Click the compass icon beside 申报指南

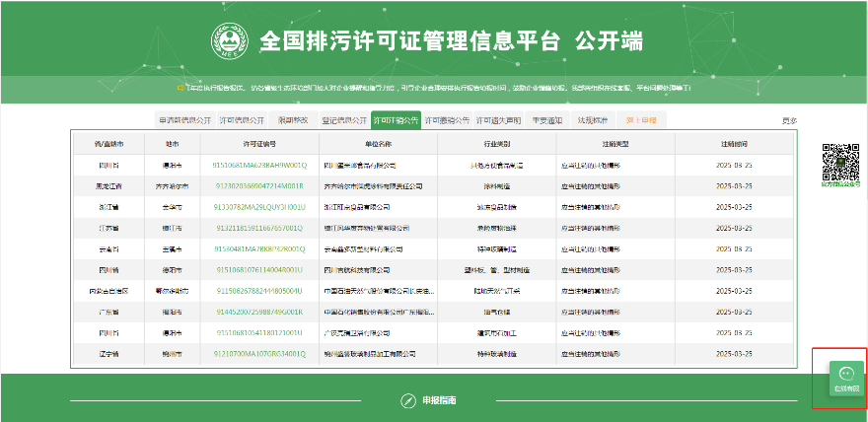point(408,400)
